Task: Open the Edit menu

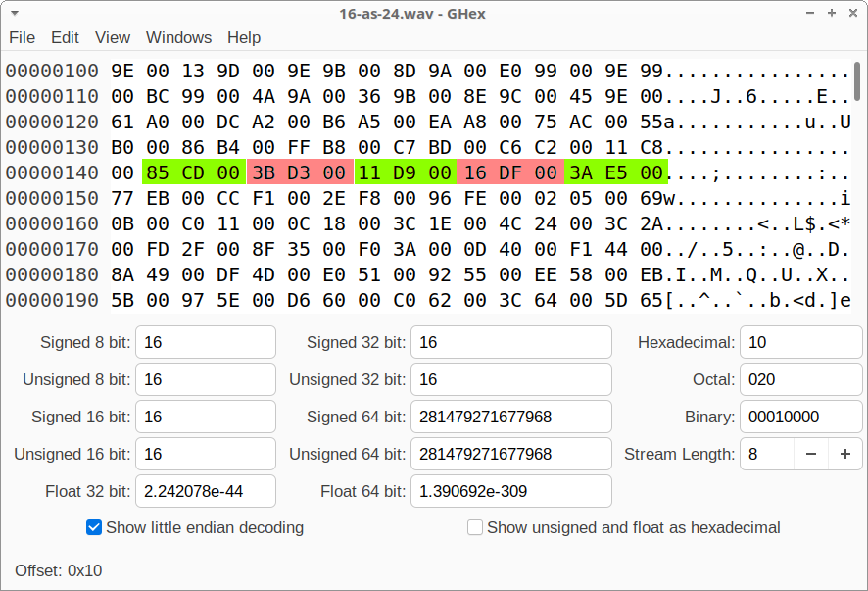Action: (65, 37)
